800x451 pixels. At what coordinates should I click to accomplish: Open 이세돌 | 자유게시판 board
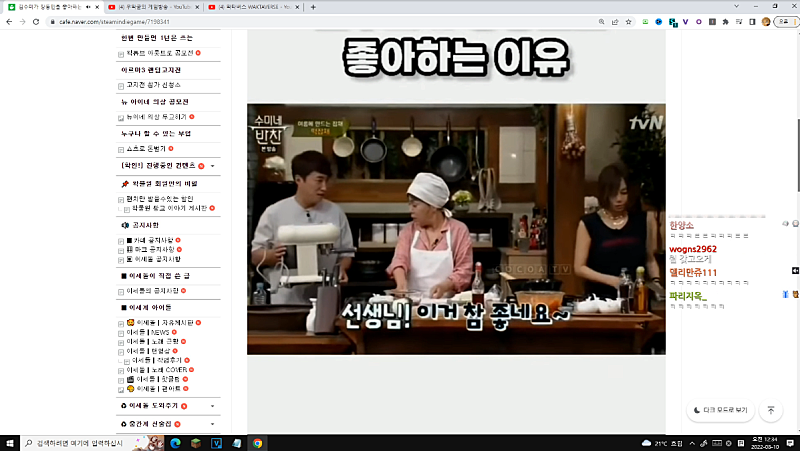pyautogui.click(x=160, y=322)
